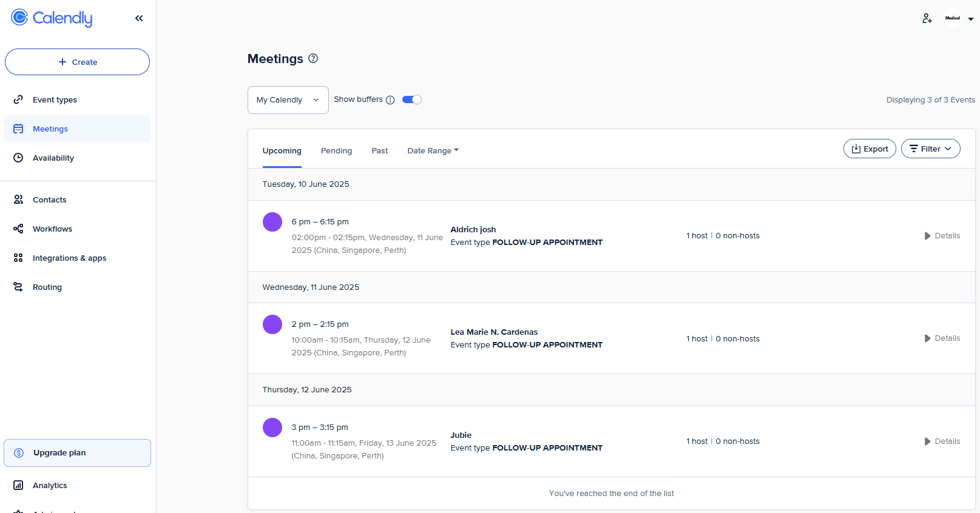Click the Meetings help question icon
This screenshot has height=513, width=980.
pyautogui.click(x=313, y=58)
